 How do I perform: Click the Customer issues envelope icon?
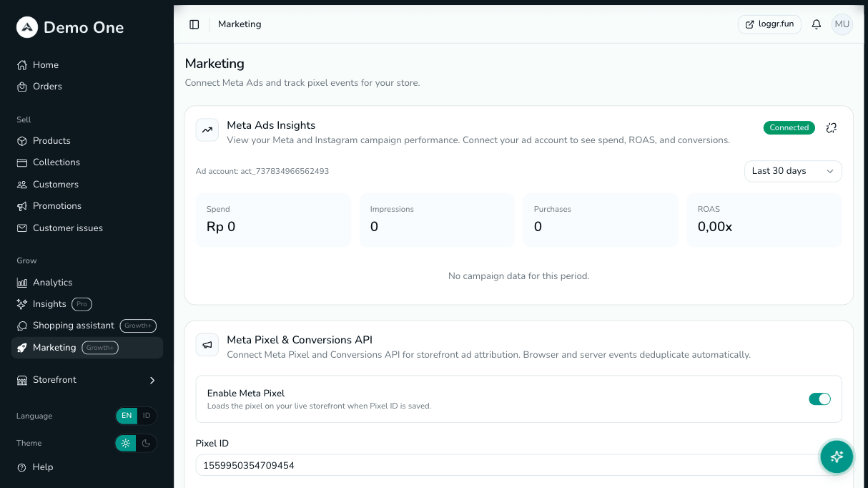[22, 228]
